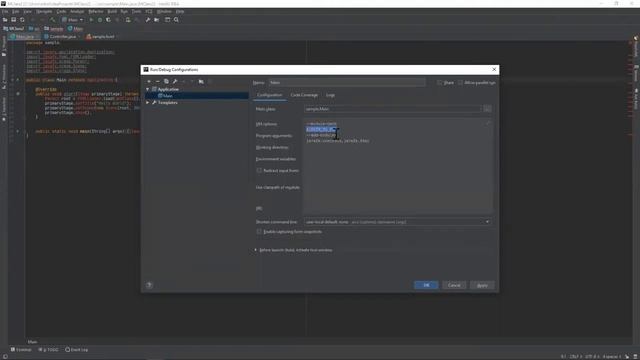Open the Navigate menu
The height and width of the screenshot is (360, 640).
(44, 11)
